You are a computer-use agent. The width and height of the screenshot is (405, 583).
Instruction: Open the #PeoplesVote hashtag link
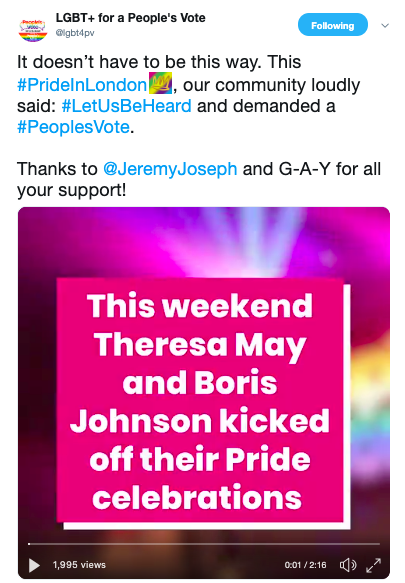73,127
